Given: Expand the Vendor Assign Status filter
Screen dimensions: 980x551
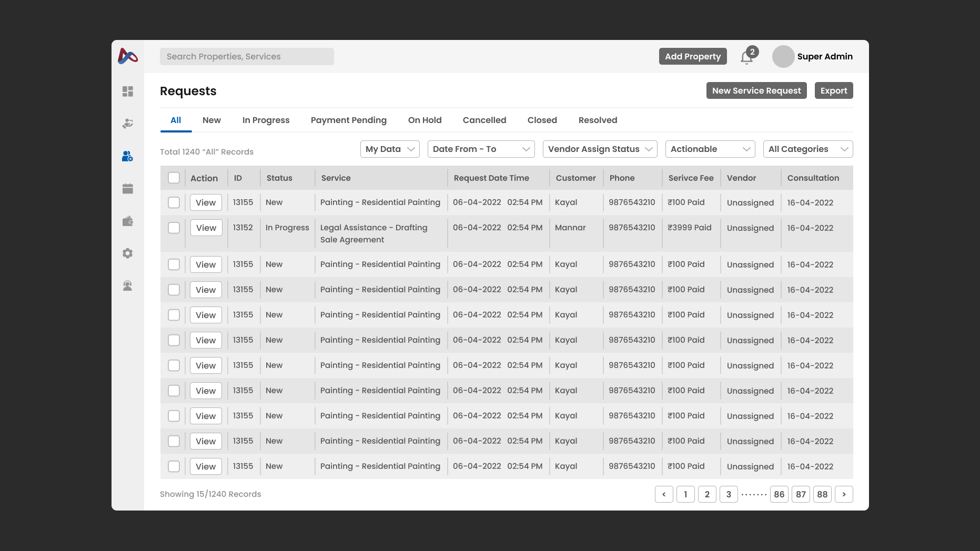Looking at the screenshot, I should (x=600, y=149).
